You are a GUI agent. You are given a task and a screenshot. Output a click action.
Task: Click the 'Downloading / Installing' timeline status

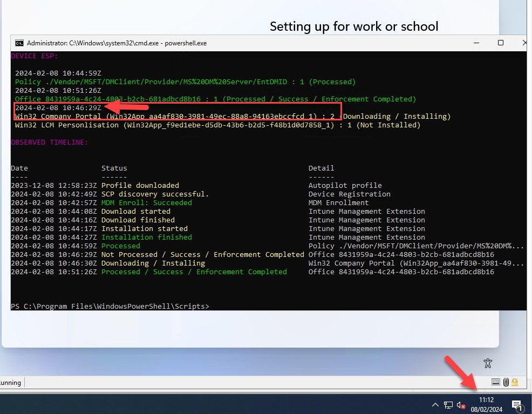pyautogui.click(x=153, y=263)
